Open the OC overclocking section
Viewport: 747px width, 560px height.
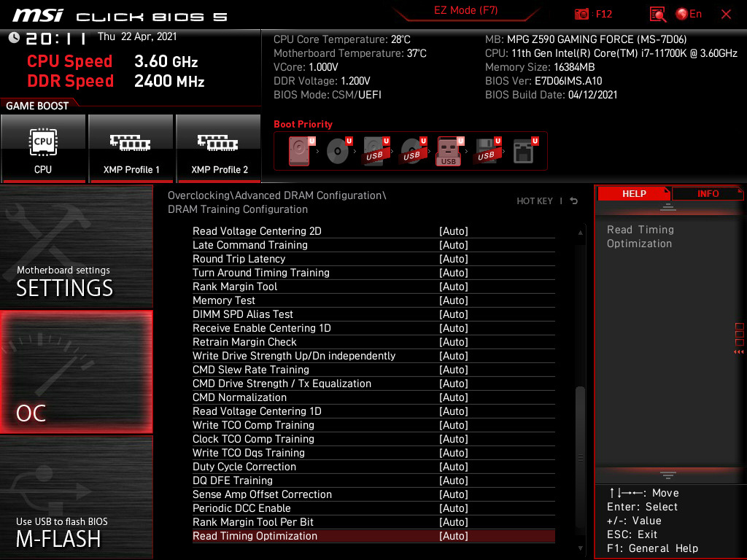coord(77,372)
